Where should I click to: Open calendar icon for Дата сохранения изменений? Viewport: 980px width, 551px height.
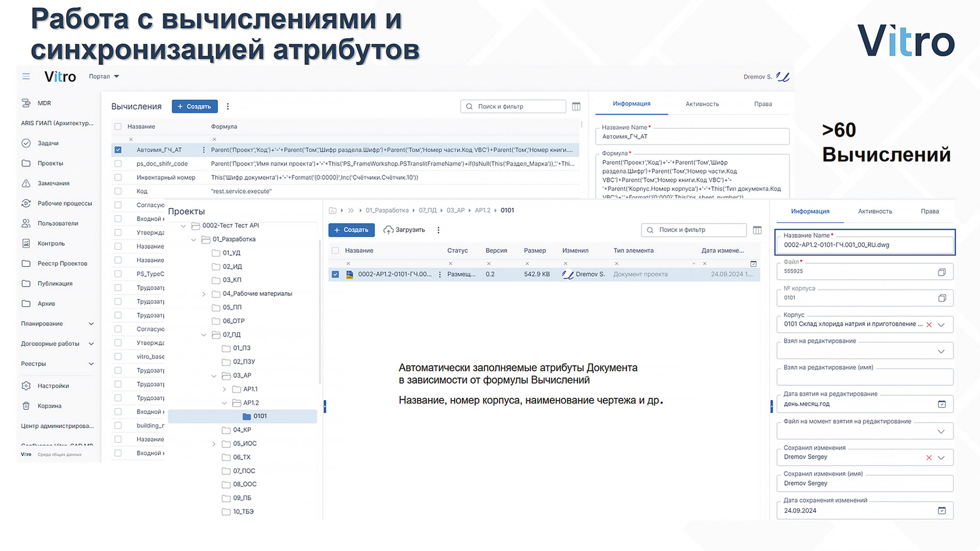[941, 510]
